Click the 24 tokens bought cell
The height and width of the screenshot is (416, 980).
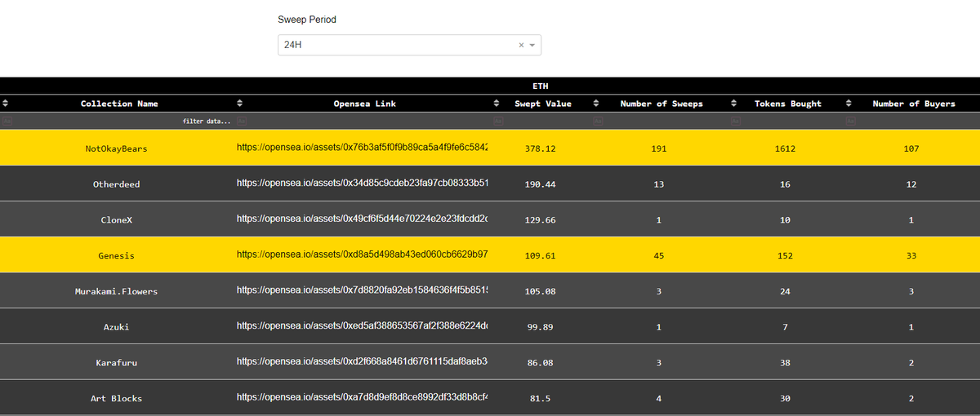[786, 291]
